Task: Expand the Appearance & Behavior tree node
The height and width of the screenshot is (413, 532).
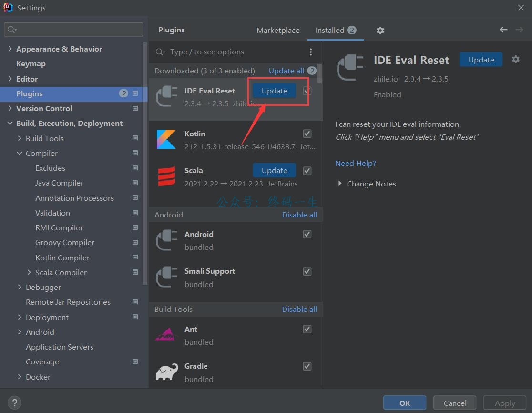Action: click(x=10, y=49)
